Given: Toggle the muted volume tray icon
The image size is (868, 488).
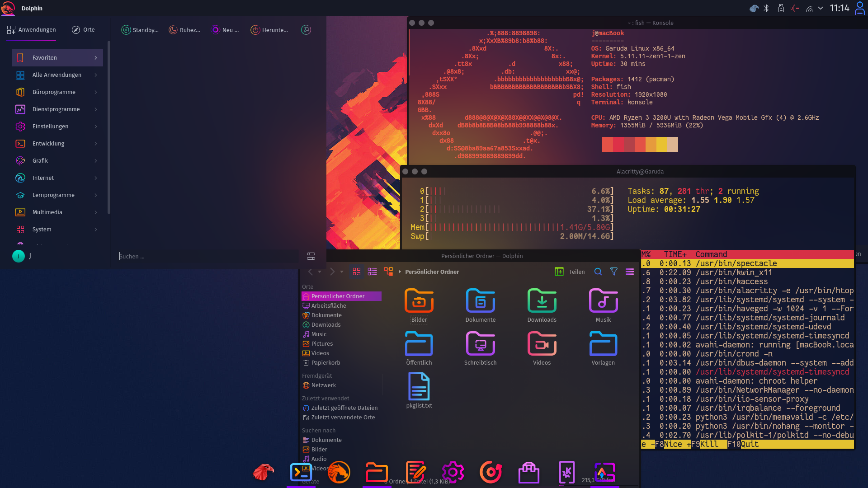Looking at the screenshot, I should pos(794,8).
